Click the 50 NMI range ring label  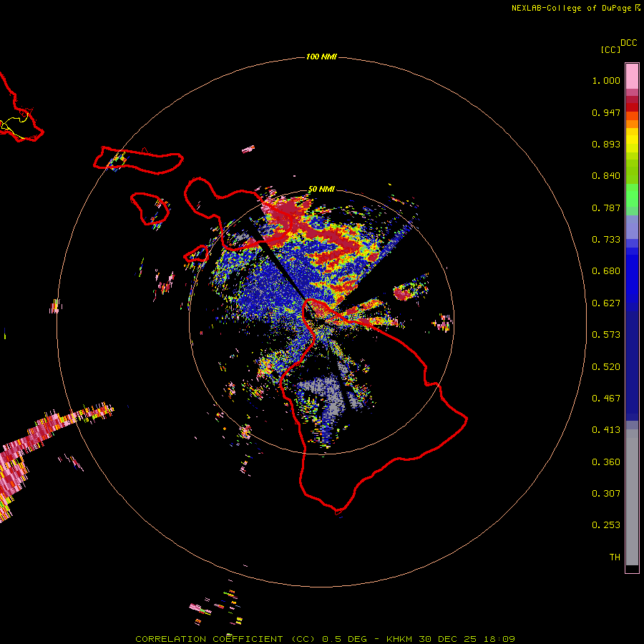321,190
